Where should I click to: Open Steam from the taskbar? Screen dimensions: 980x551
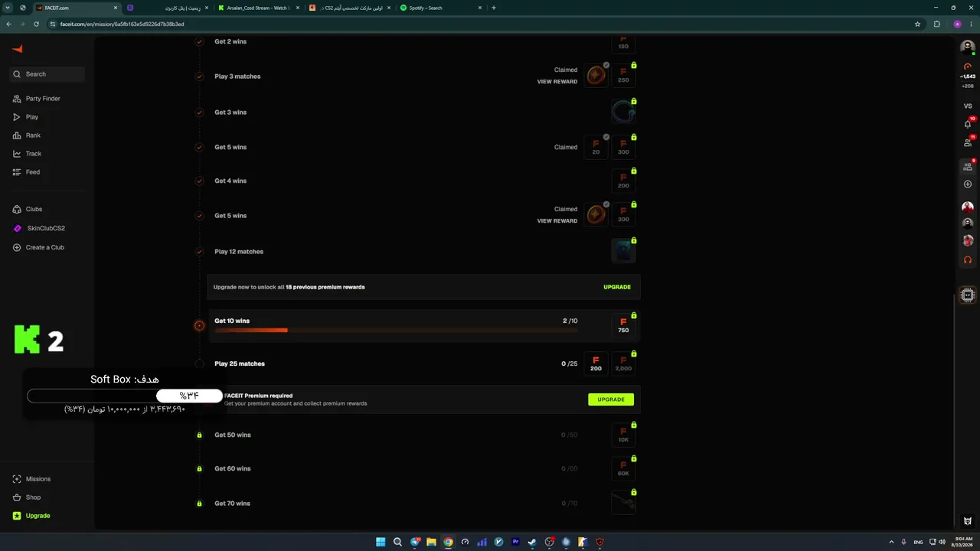tap(532, 542)
